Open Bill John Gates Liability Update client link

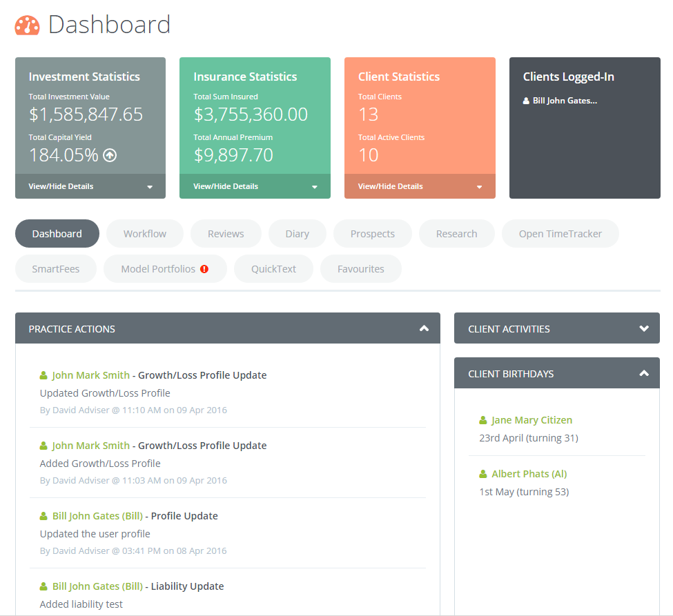tap(97, 586)
